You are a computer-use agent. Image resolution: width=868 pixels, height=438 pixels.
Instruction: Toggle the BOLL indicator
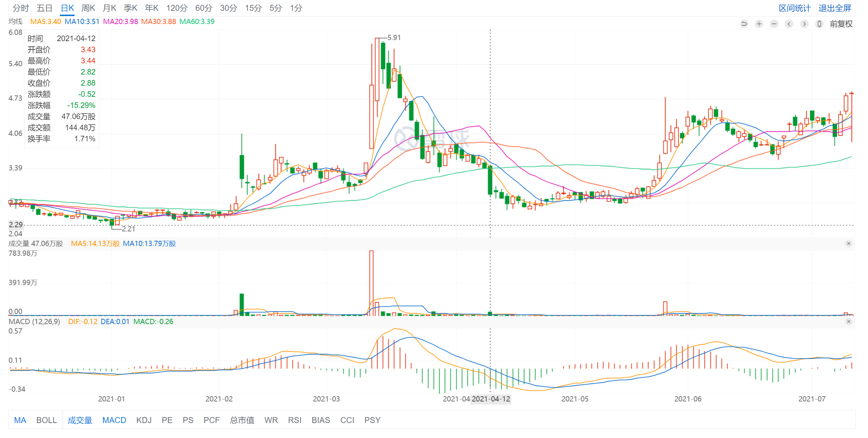tap(46, 420)
